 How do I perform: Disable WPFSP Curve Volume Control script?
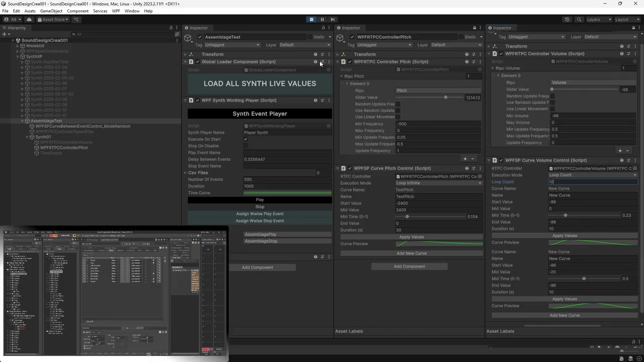point(501,160)
